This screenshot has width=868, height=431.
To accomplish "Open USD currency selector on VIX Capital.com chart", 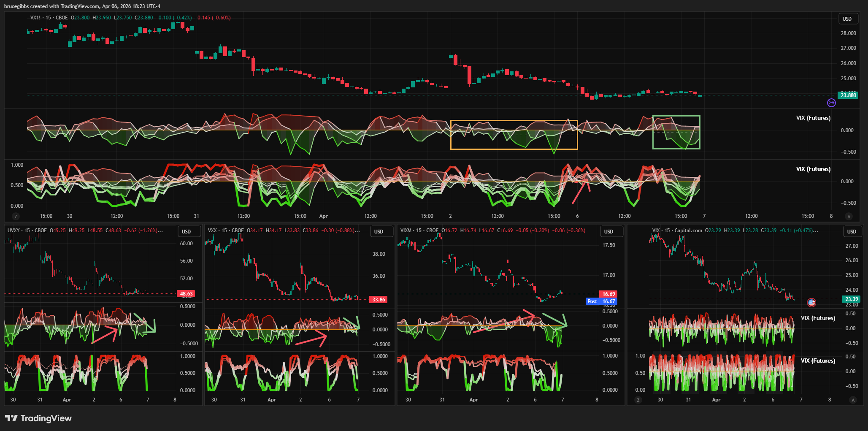I will click(x=852, y=231).
